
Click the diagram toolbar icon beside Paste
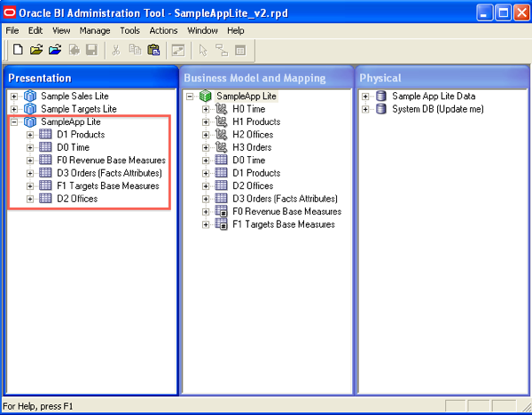(x=178, y=51)
